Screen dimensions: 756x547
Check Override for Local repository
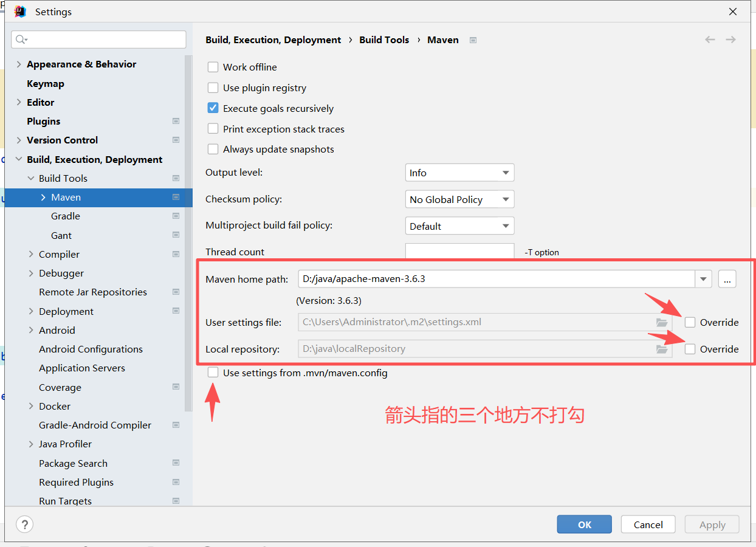tap(690, 349)
